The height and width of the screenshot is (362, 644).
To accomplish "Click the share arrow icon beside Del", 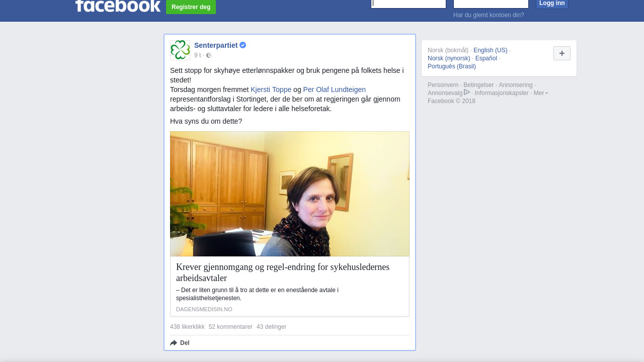I will [x=174, y=343].
